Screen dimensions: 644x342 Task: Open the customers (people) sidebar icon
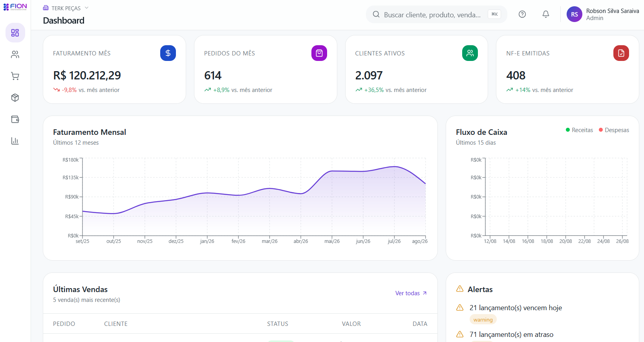pyautogui.click(x=15, y=54)
